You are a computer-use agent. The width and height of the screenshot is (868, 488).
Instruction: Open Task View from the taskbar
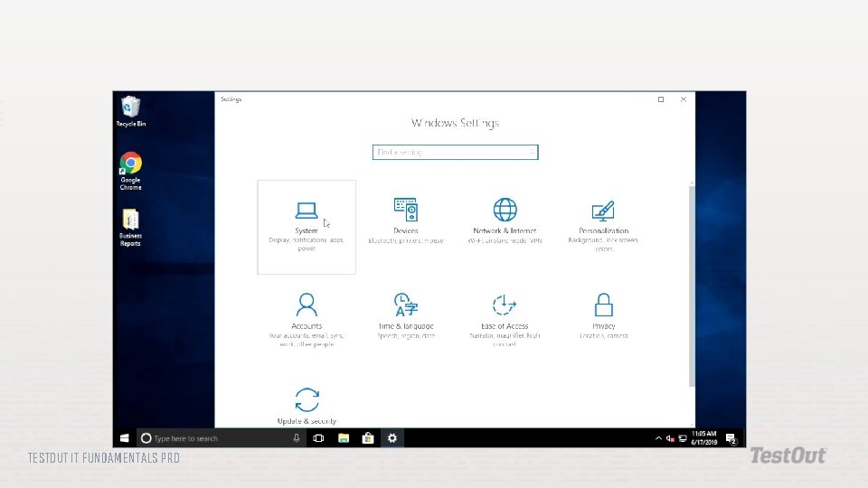(318, 438)
